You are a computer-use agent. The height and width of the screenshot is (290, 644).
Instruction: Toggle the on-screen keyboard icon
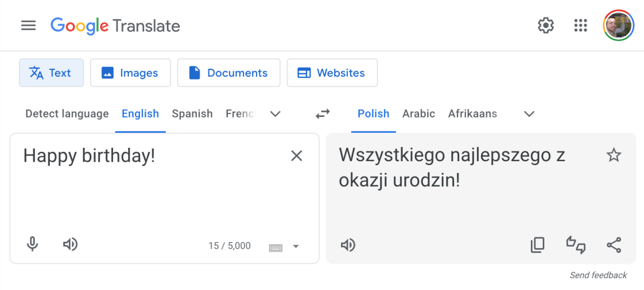pos(276,247)
